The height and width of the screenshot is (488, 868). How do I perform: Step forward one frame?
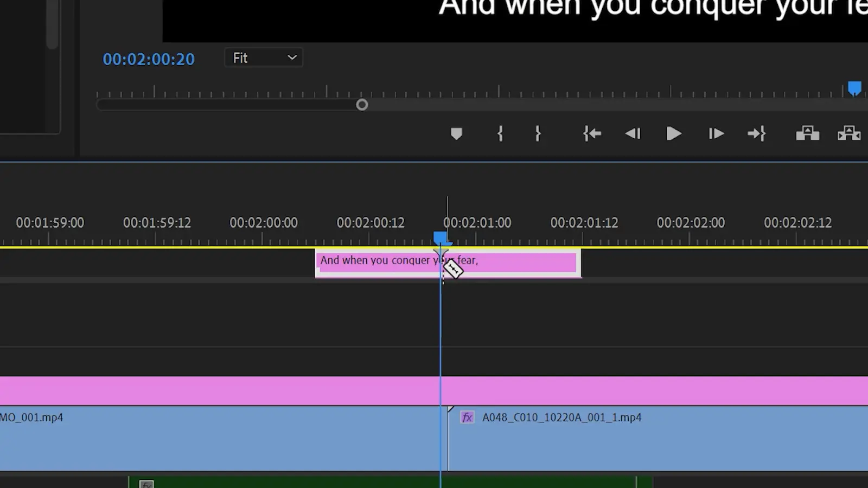715,134
